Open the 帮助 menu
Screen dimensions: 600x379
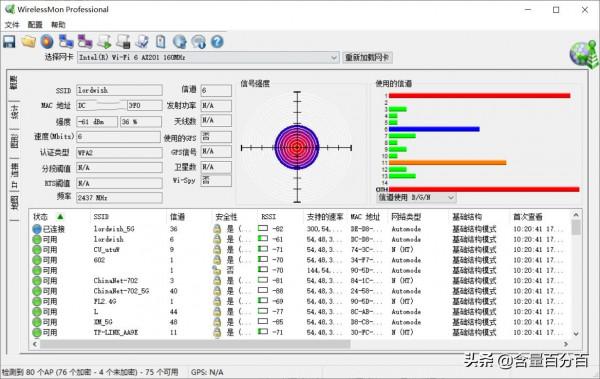(58, 25)
